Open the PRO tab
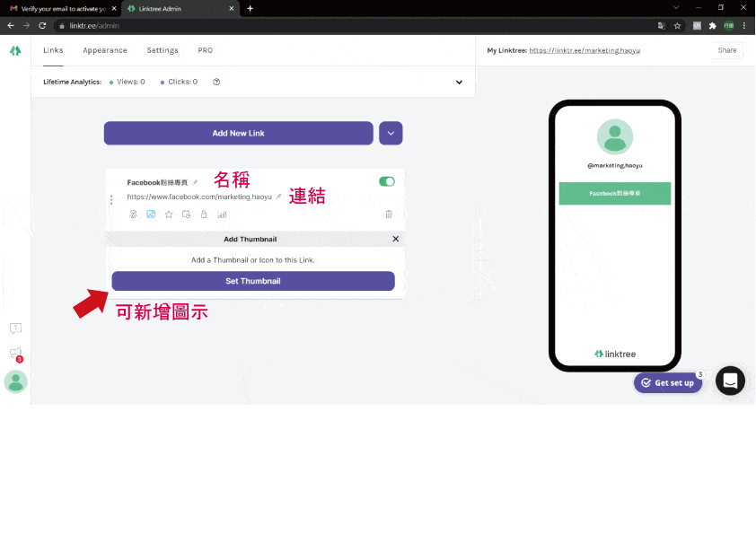Screen dimensions: 756x534 (206, 50)
